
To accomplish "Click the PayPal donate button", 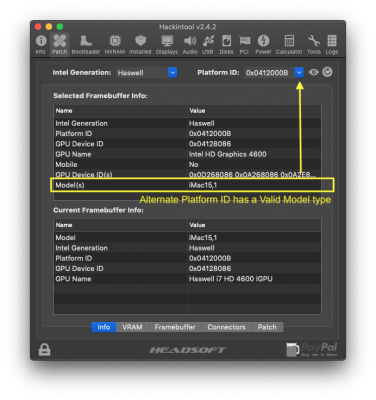I will point(312,349).
